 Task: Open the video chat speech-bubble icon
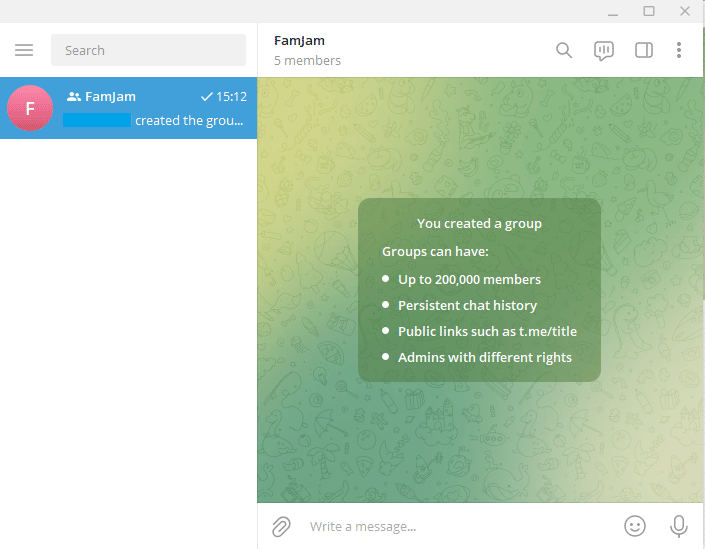tap(603, 50)
